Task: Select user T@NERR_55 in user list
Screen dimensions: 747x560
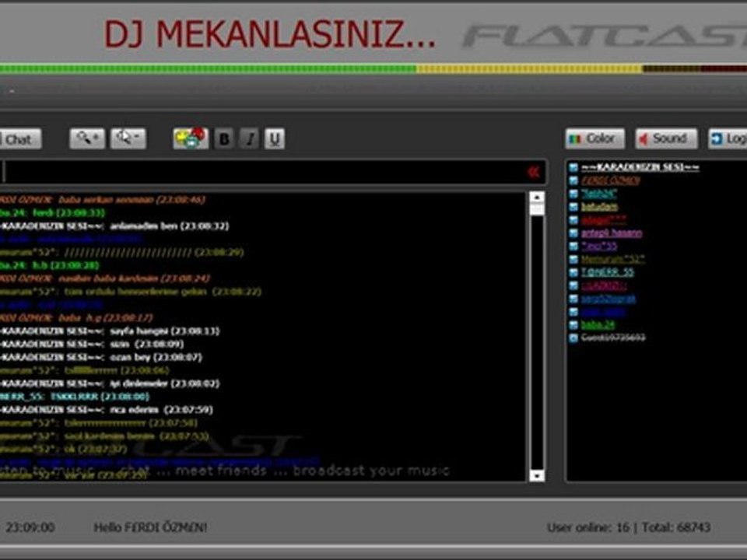Action: click(608, 272)
